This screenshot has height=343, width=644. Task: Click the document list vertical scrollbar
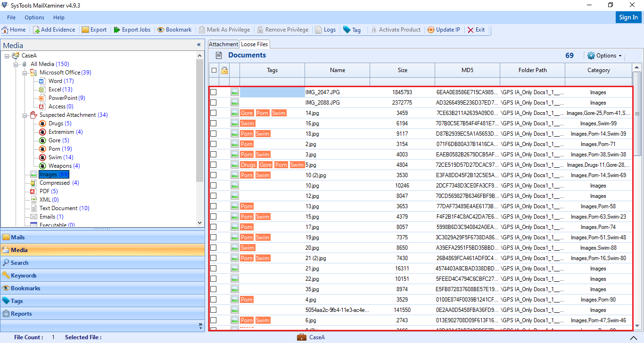point(636,113)
